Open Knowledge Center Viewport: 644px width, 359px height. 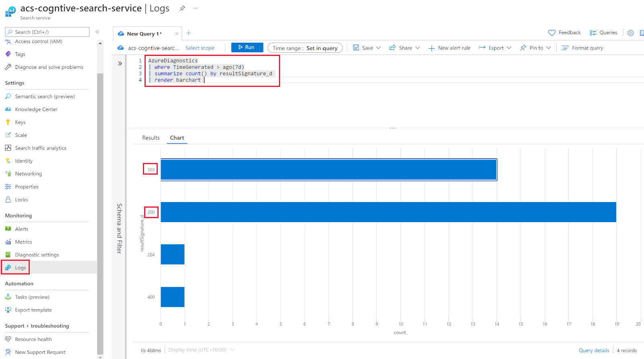pyautogui.click(x=36, y=109)
